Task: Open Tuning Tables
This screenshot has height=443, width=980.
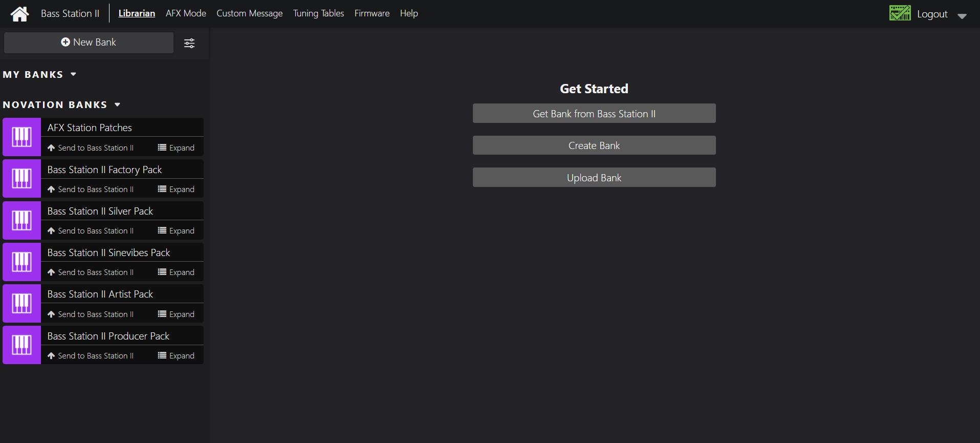Action: point(318,13)
